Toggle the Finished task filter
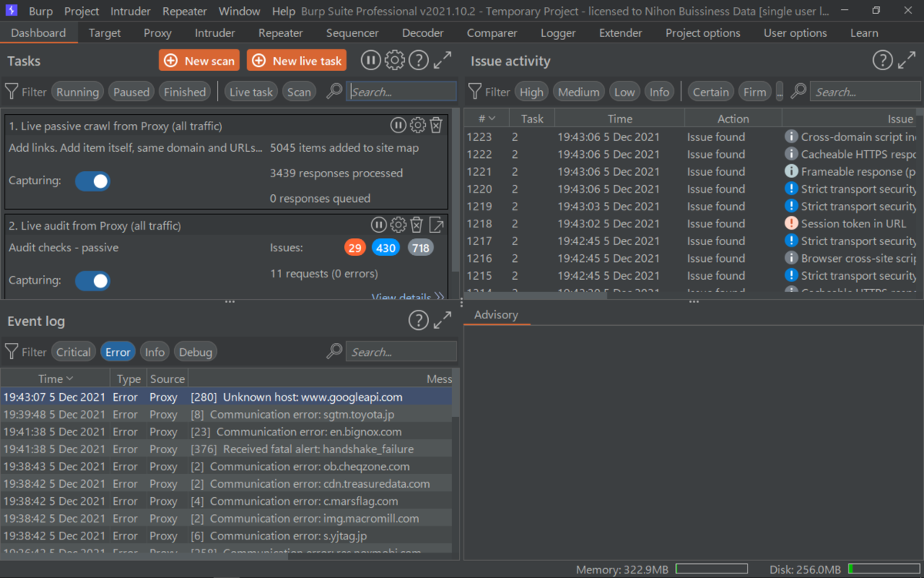The image size is (924, 578). tap(185, 92)
